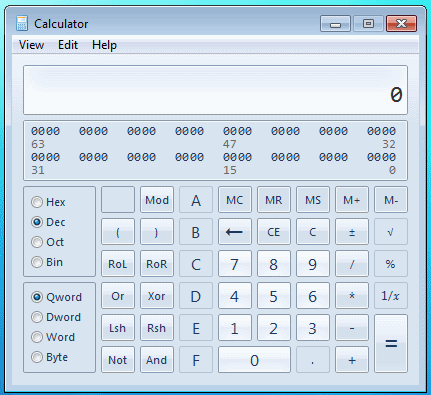Click the square root button
This screenshot has height=395, width=431.
(391, 232)
